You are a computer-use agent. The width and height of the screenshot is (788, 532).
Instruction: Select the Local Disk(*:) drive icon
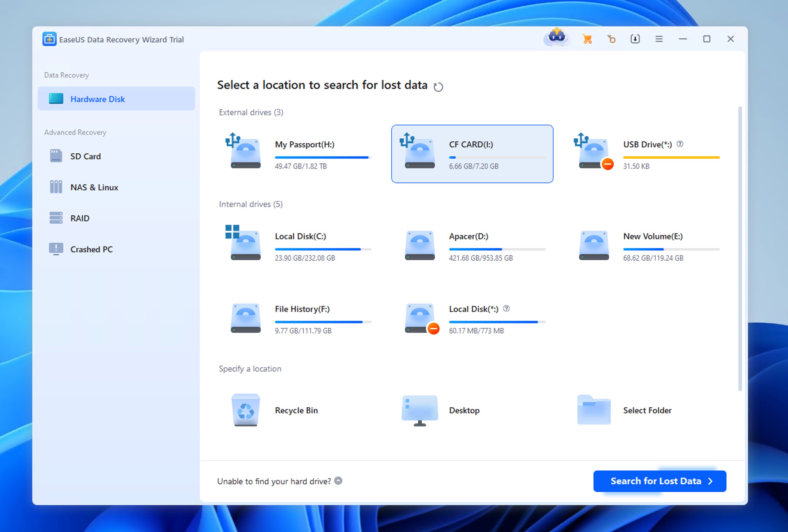(x=422, y=319)
